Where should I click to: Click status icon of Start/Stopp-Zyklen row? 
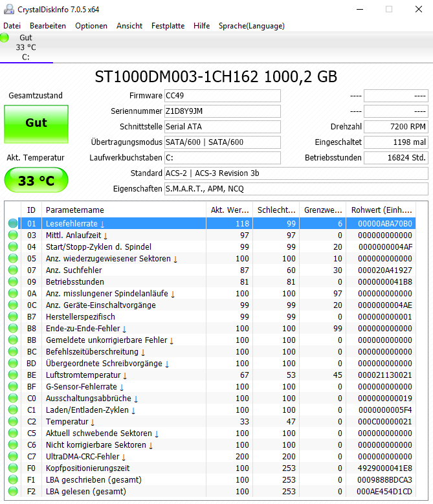pyautogui.click(x=13, y=247)
